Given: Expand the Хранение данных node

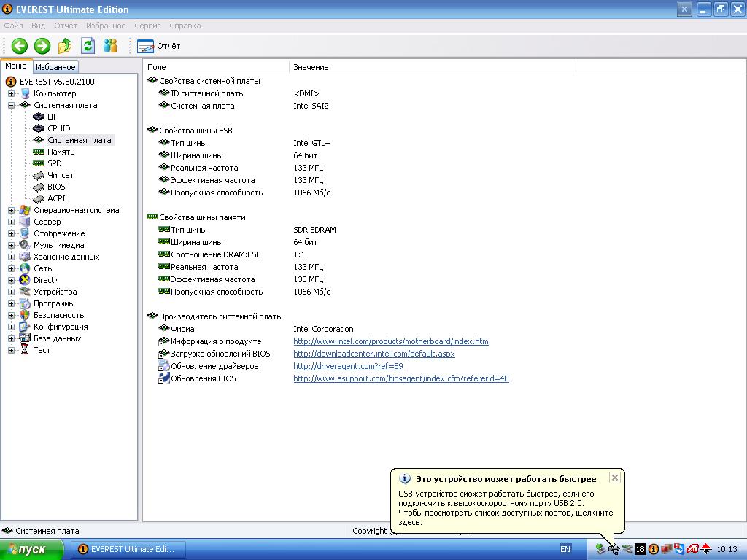Looking at the screenshot, I should click(x=11, y=257).
